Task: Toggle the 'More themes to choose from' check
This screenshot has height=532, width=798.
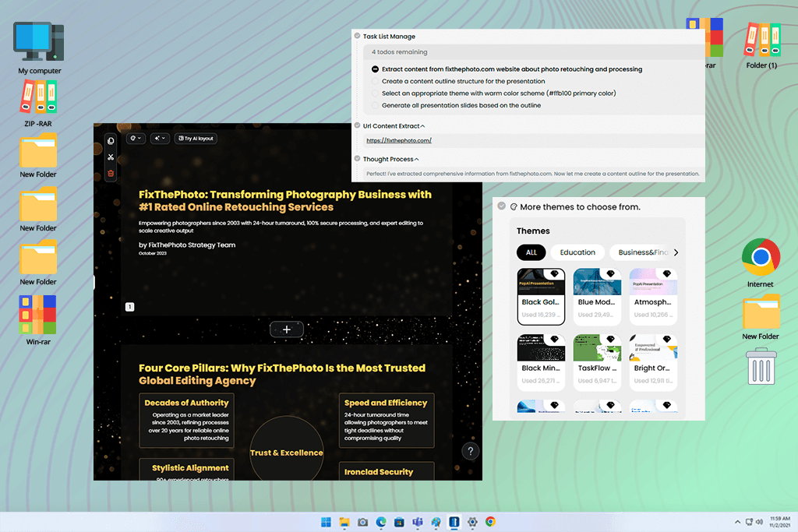Action: pyautogui.click(x=501, y=206)
